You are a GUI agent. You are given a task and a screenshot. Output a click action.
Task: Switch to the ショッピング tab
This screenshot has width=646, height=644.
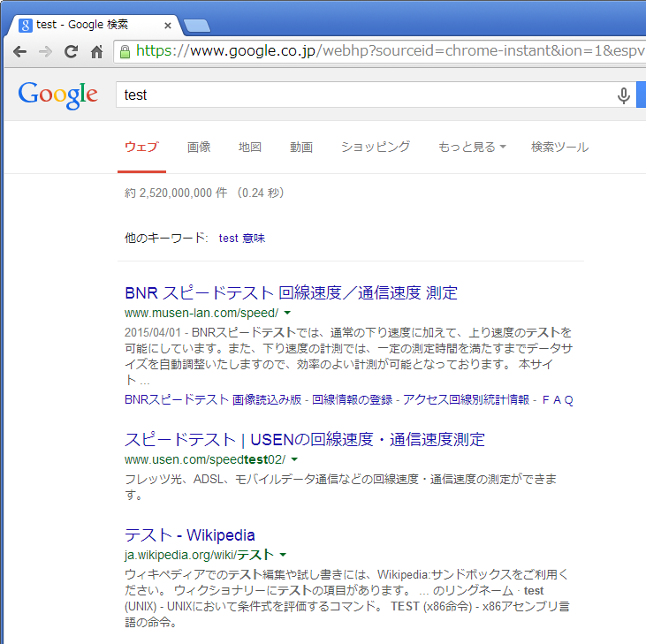[x=376, y=147]
